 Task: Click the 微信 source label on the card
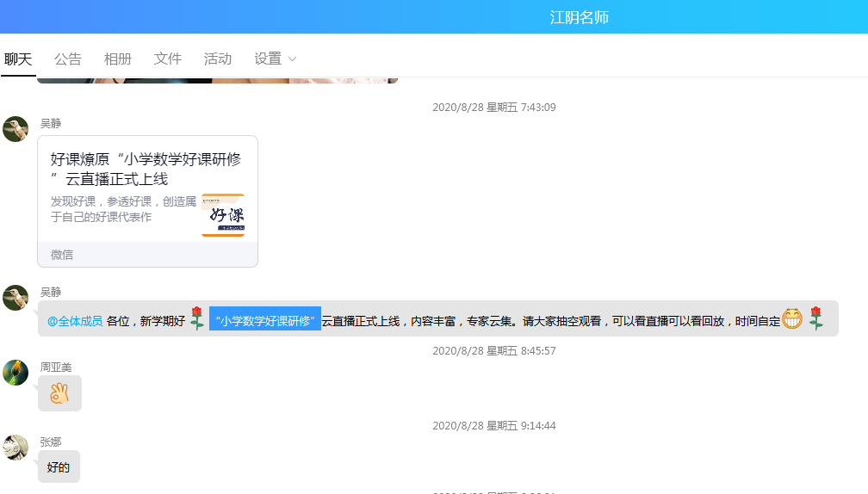(x=62, y=255)
